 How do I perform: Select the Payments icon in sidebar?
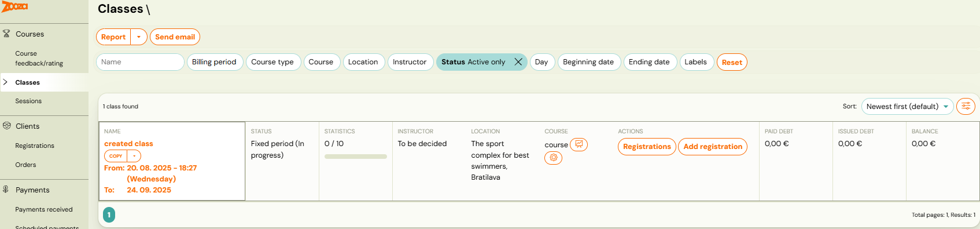coord(6,190)
